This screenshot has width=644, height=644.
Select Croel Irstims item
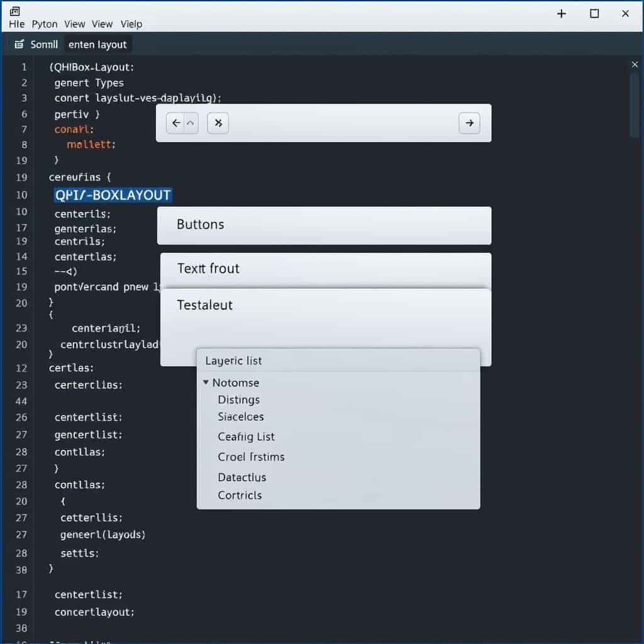pos(251,457)
